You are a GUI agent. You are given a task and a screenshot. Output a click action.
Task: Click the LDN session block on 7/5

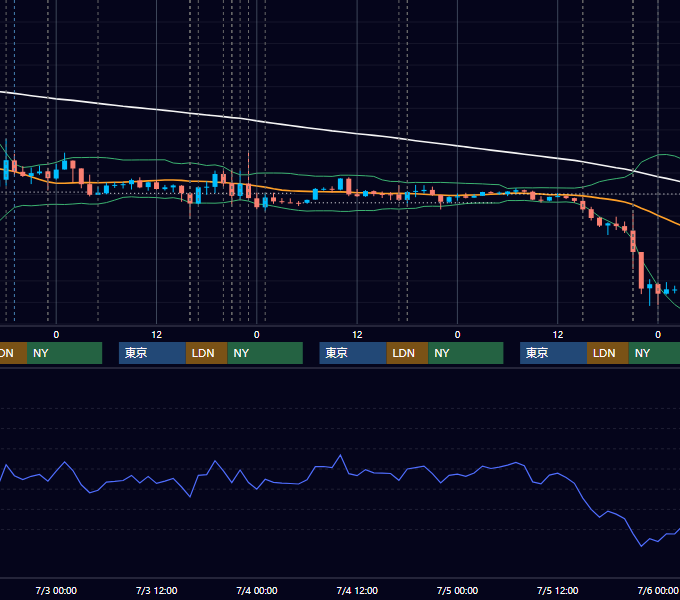(x=608, y=353)
